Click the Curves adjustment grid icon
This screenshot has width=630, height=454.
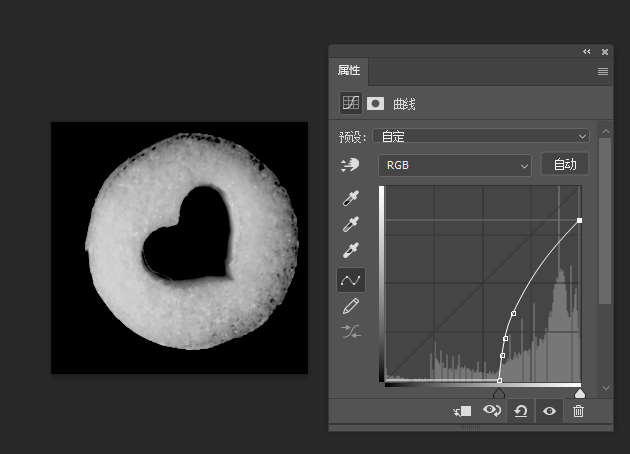[x=351, y=103]
